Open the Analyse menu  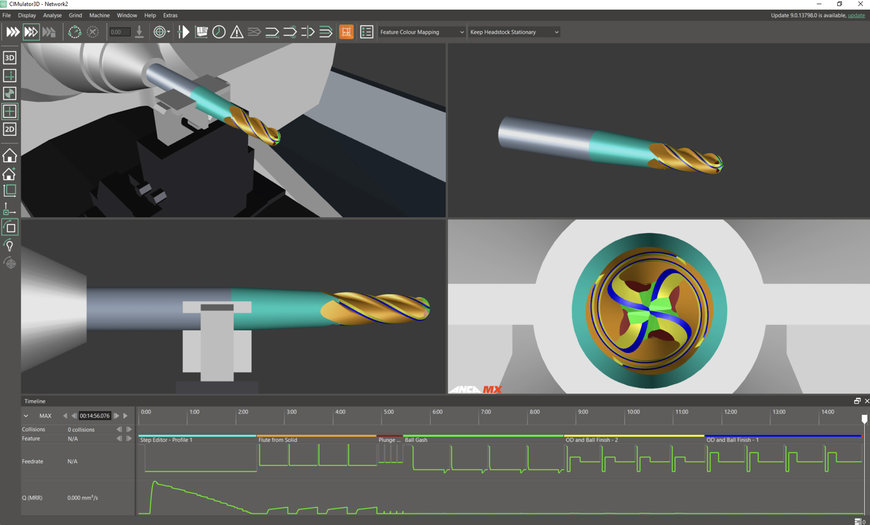point(52,16)
